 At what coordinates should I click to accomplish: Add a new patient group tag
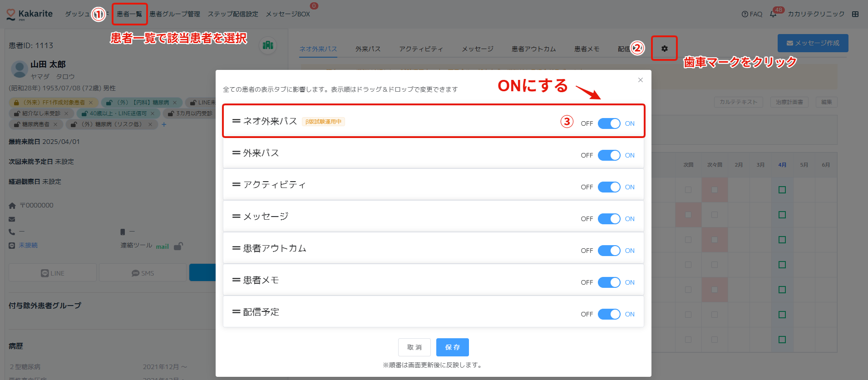point(164,124)
